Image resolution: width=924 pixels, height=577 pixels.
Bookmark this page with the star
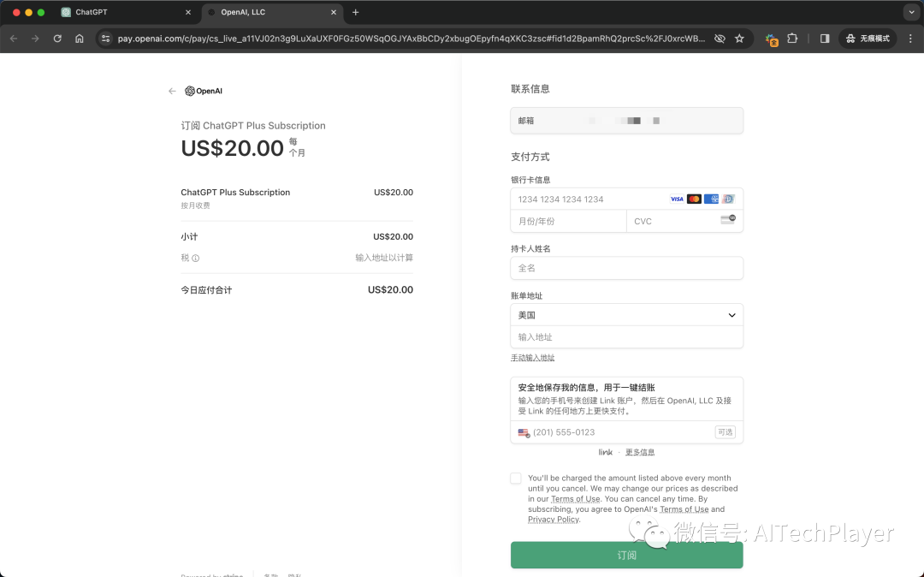click(739, 39)
